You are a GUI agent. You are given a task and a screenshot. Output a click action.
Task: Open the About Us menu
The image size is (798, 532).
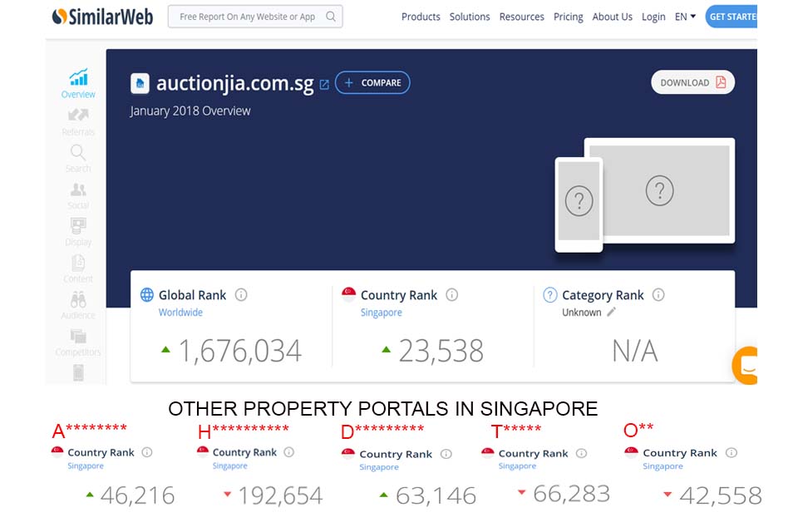coord(613,17)
